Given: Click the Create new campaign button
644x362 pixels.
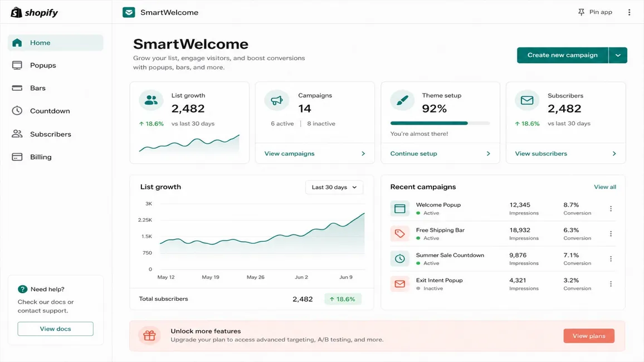Looking at the screenshot, I should click(x=562, y=55).
